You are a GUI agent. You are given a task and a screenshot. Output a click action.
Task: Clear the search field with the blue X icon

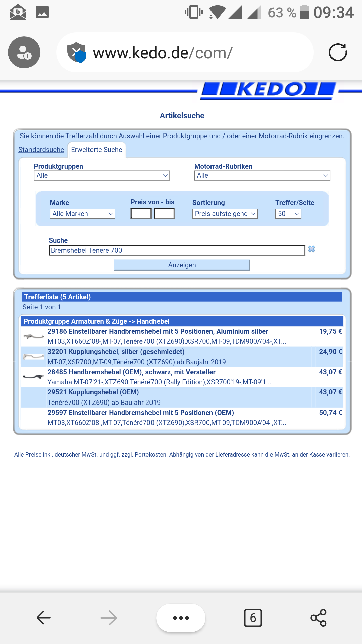tap(312, 249)
